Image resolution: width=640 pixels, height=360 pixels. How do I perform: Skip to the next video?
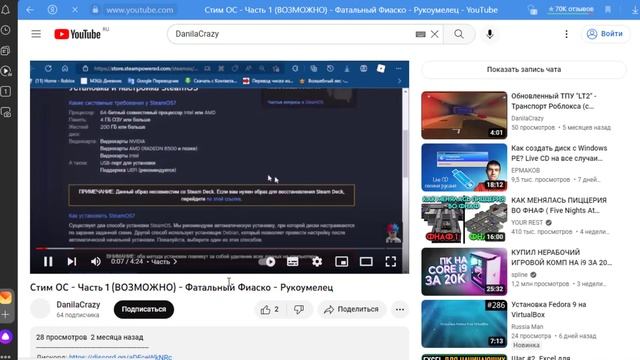72,262
